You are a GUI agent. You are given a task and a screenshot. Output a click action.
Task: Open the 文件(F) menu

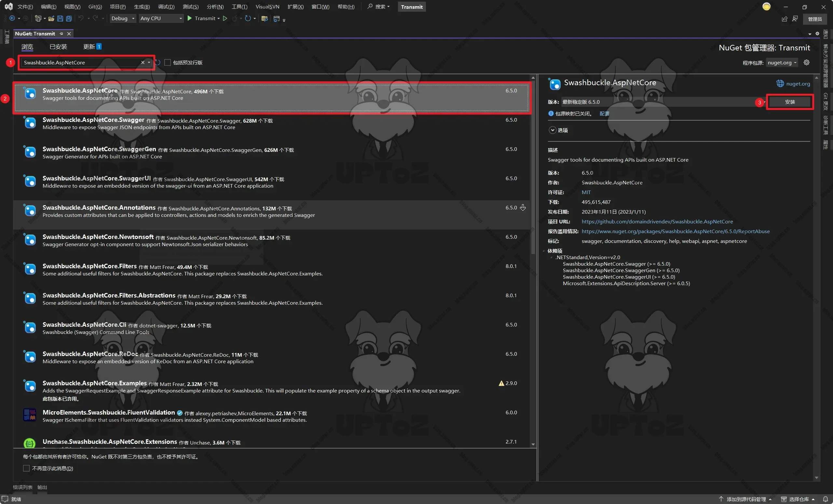[x=25, y=7]
